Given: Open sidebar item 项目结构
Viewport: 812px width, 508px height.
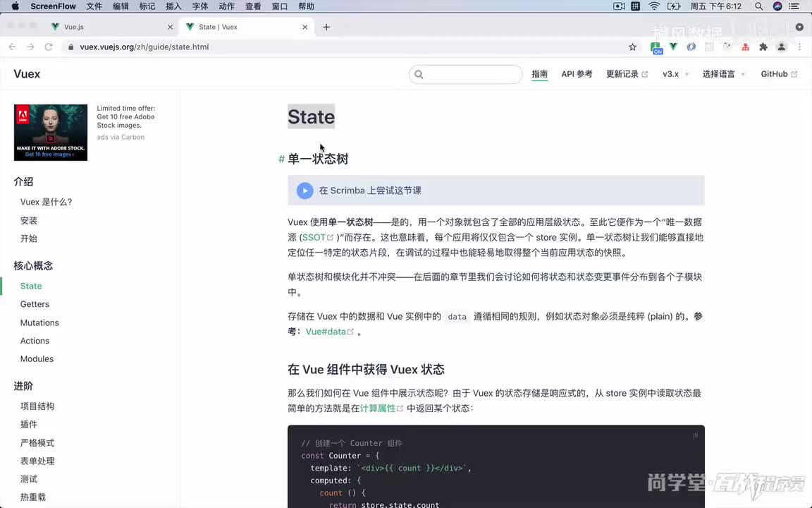Looking at the screenshot, I should (37, 406).
